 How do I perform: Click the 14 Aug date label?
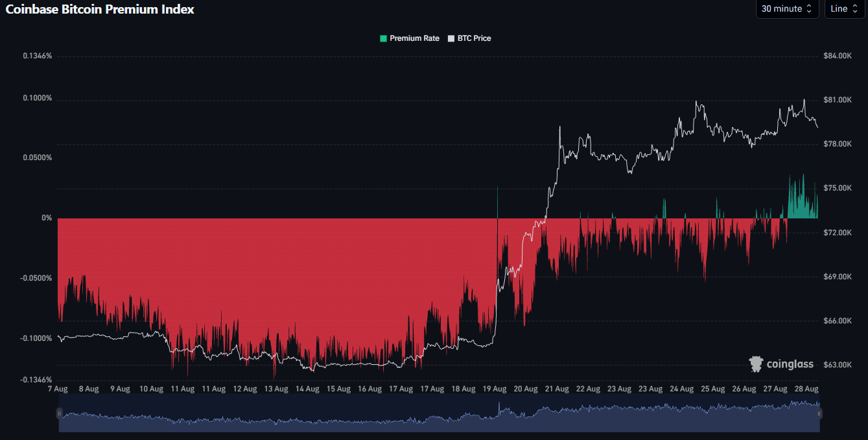(307, 389)
